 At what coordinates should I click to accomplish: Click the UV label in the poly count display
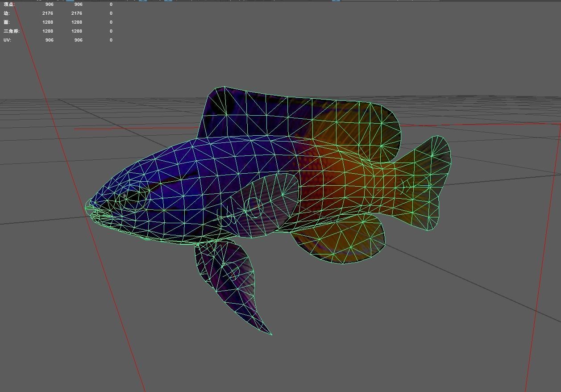[x=7, y=40]
